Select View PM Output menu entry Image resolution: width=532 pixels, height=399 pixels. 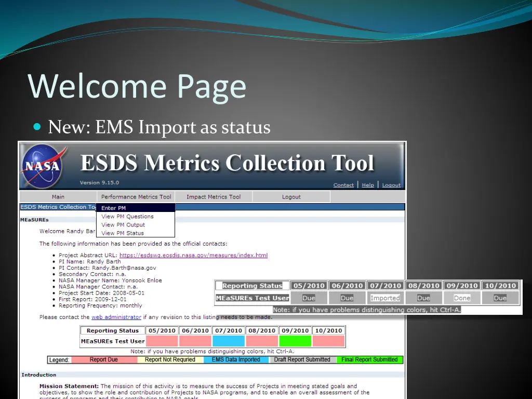click(136, 224)
